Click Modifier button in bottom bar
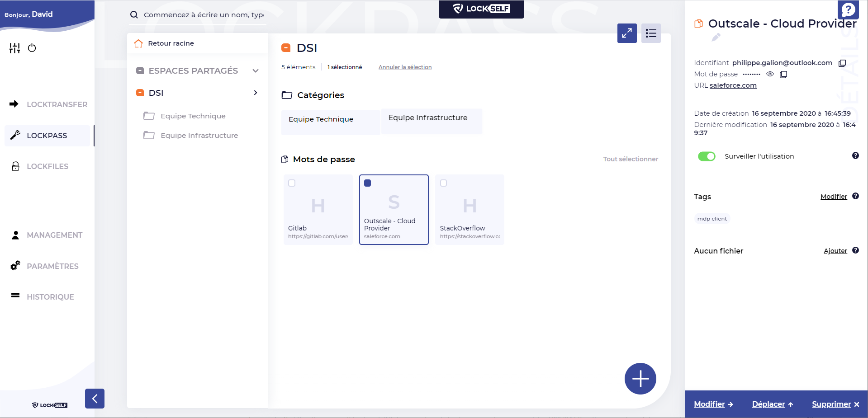The image size is (868, 418). (713, 404)
